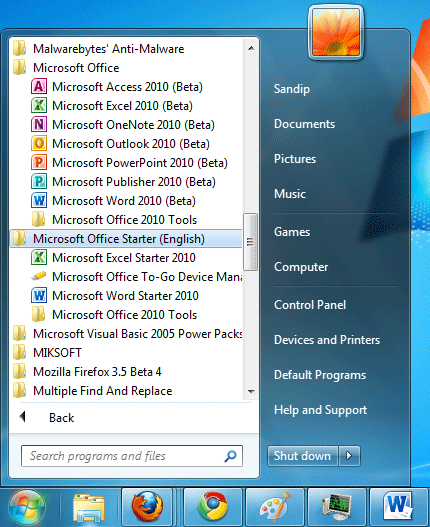Screen dimensions: 430x527
Task: Go Back to the main Start menu
Action: coord(62,417)
